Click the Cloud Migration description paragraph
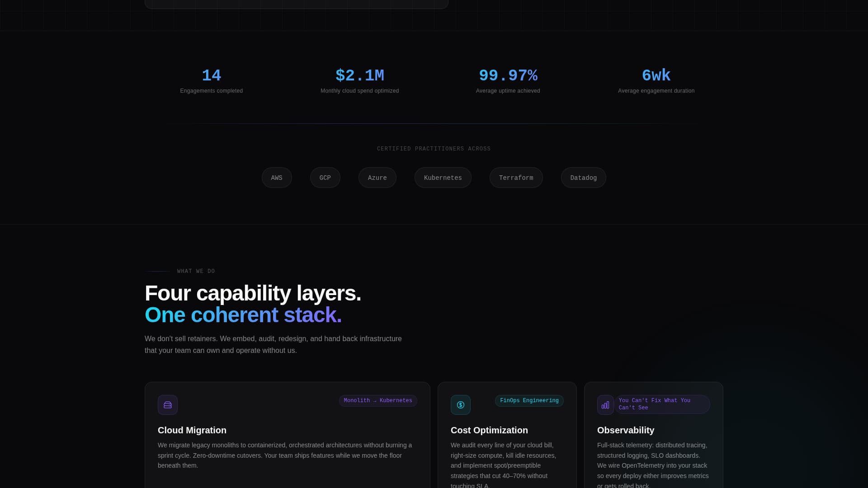The height and width of the screenshot is (488, 868). pos(285,455)
